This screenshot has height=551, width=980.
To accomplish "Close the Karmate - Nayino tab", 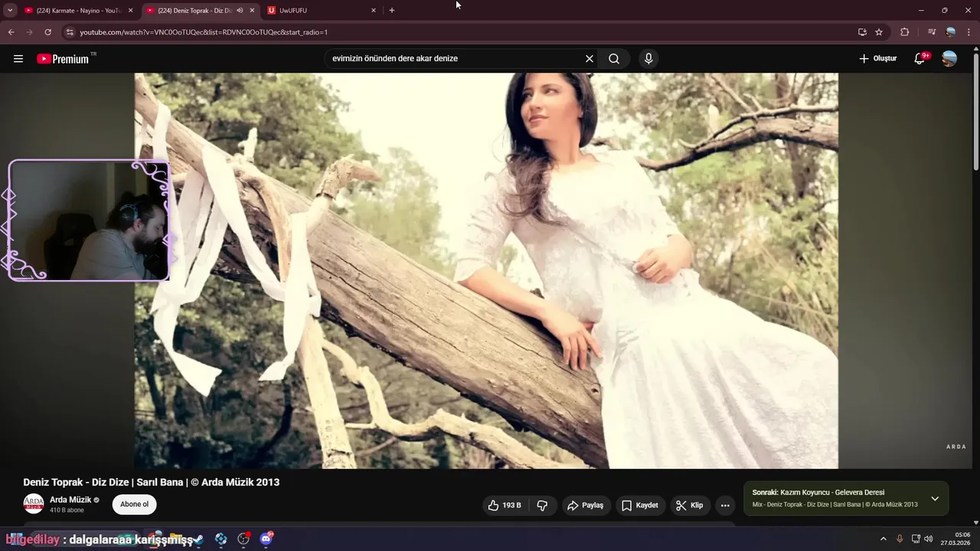I will (130, 11).
